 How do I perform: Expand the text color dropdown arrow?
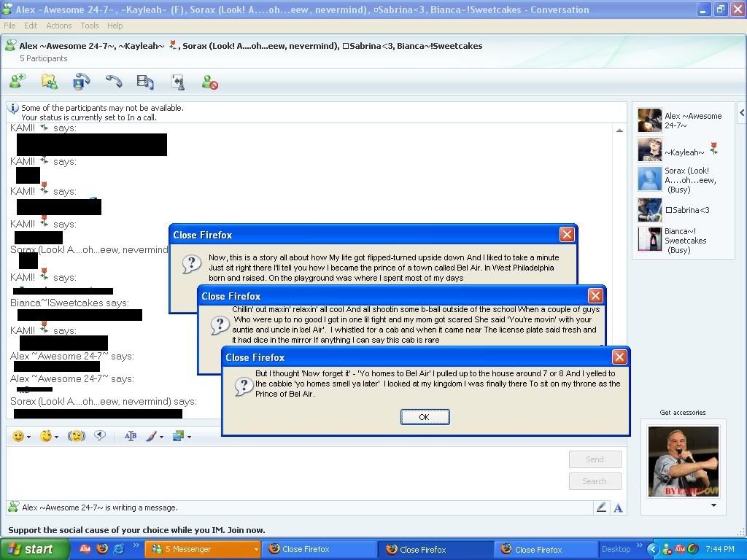point(161,437)
